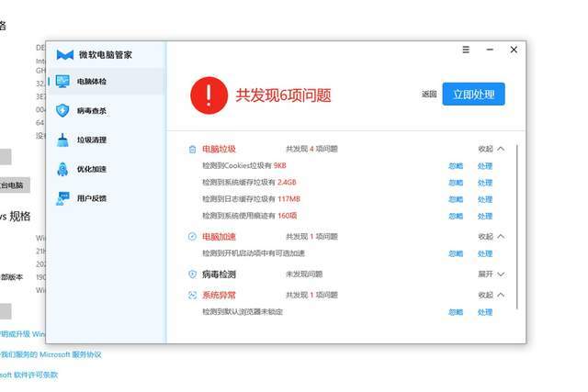The height and width of the screenshot is (392, 588).
Task: Click 检测到日志缓存垃圾有 117MB text
Action: tap(251, 199)
